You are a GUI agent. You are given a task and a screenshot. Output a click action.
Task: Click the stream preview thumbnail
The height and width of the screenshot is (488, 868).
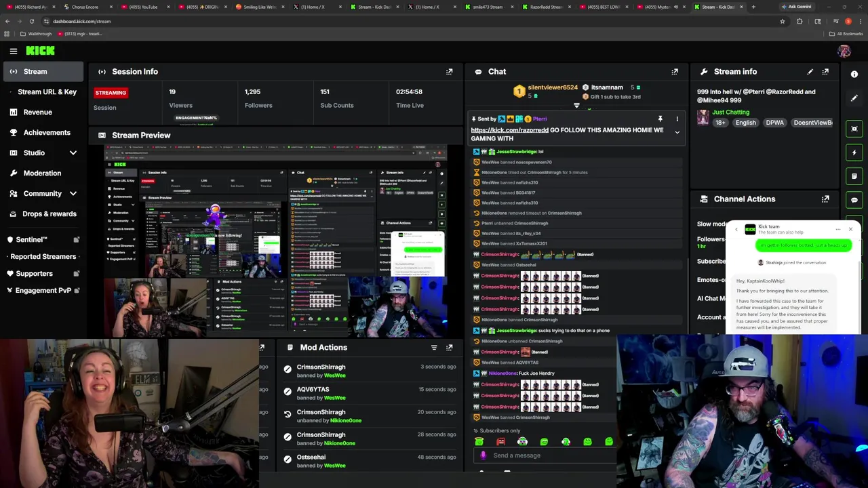coord(275,241)
